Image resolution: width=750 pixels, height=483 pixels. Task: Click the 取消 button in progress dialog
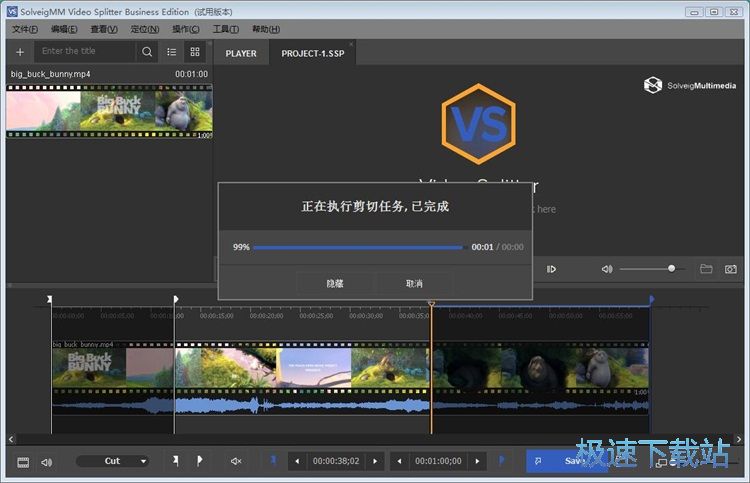click(414, 284)
